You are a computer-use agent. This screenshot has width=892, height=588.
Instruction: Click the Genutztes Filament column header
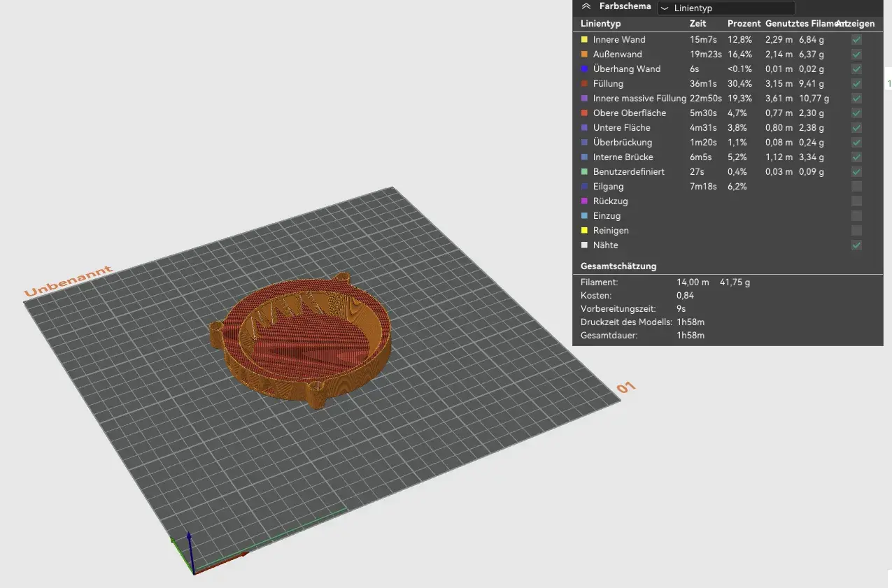(805, 24)
